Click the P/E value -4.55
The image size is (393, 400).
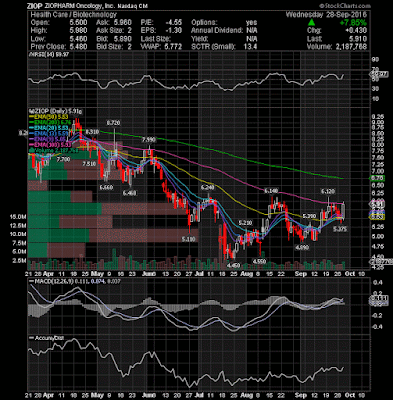174,23
